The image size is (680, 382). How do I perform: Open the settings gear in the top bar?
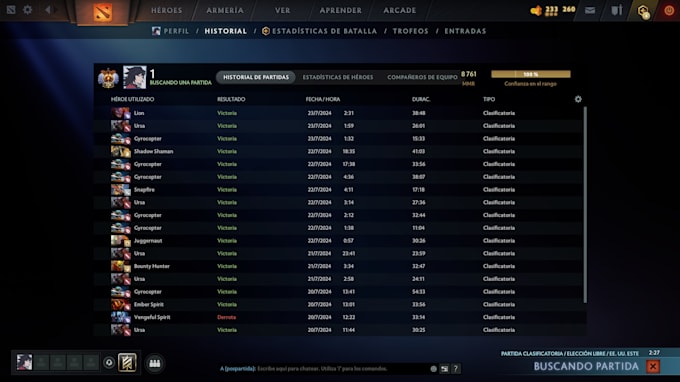[x=27, y=10]
